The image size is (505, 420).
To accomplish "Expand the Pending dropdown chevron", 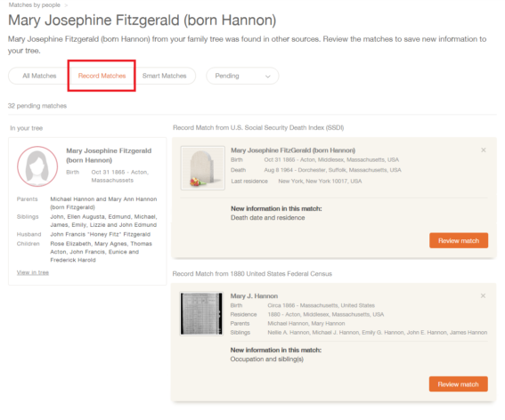I will [267, 77].
